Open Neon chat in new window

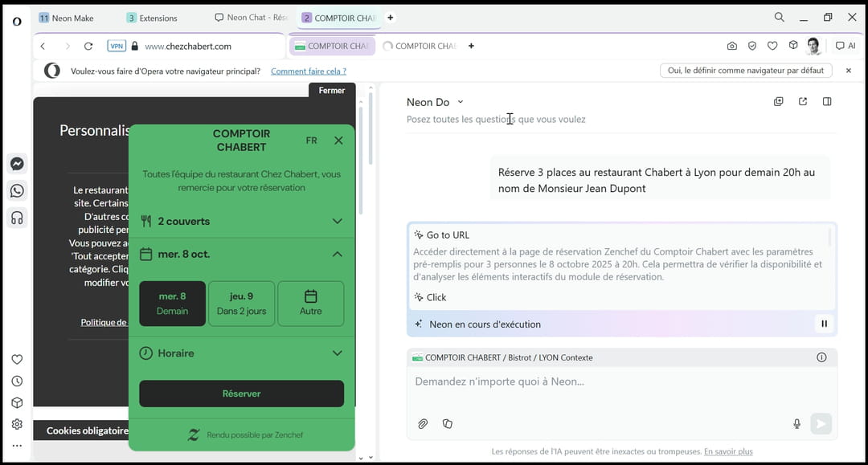click(x=802, y=102)
